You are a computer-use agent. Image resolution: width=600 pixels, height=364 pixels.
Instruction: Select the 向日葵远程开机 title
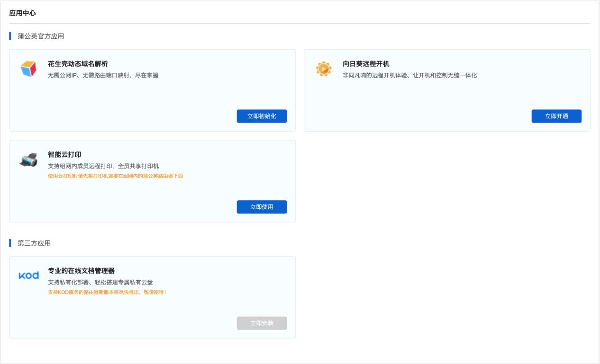tap(366, 63)
